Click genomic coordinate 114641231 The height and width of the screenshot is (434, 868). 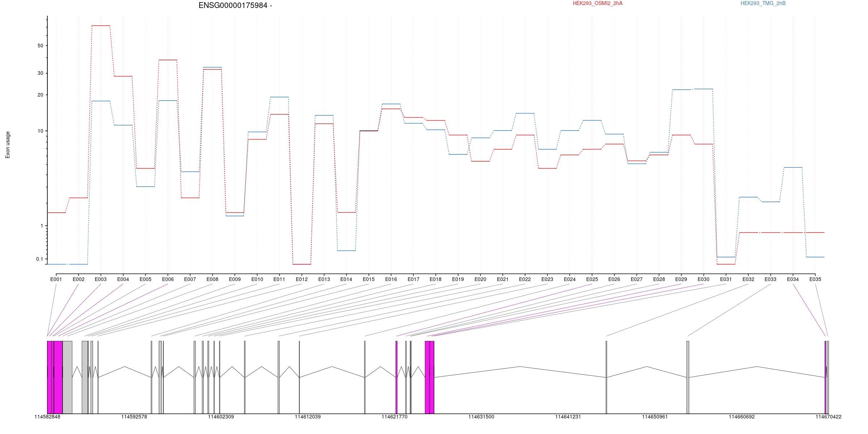pyautogui.click(x=568, y=417)
